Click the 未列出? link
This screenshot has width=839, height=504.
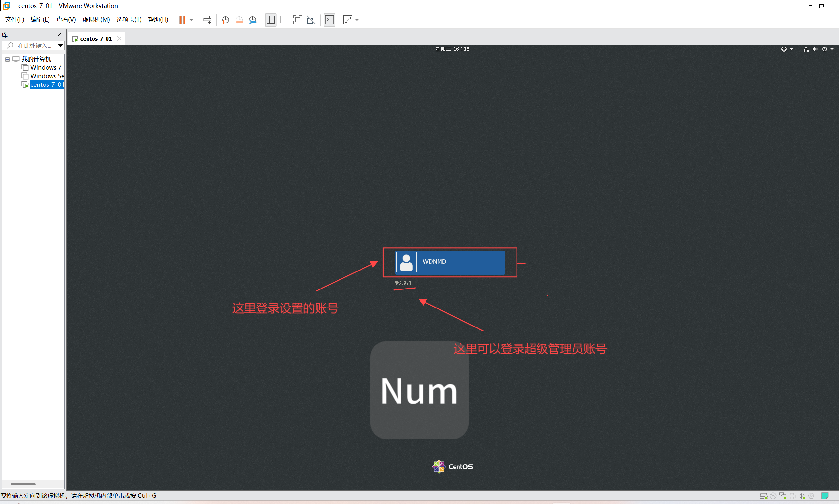pyautogui.click(x=402, y=283)
